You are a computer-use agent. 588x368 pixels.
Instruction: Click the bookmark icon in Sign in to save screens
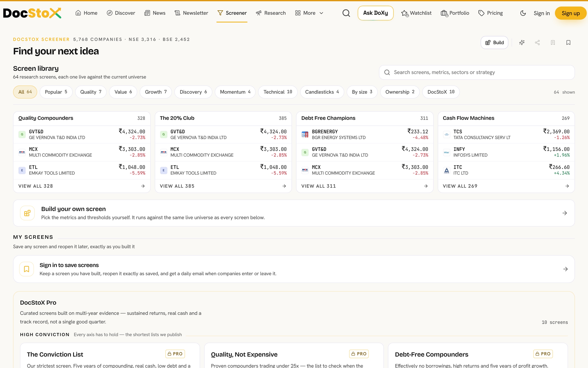pyautogui.click(x=26, y=269)
